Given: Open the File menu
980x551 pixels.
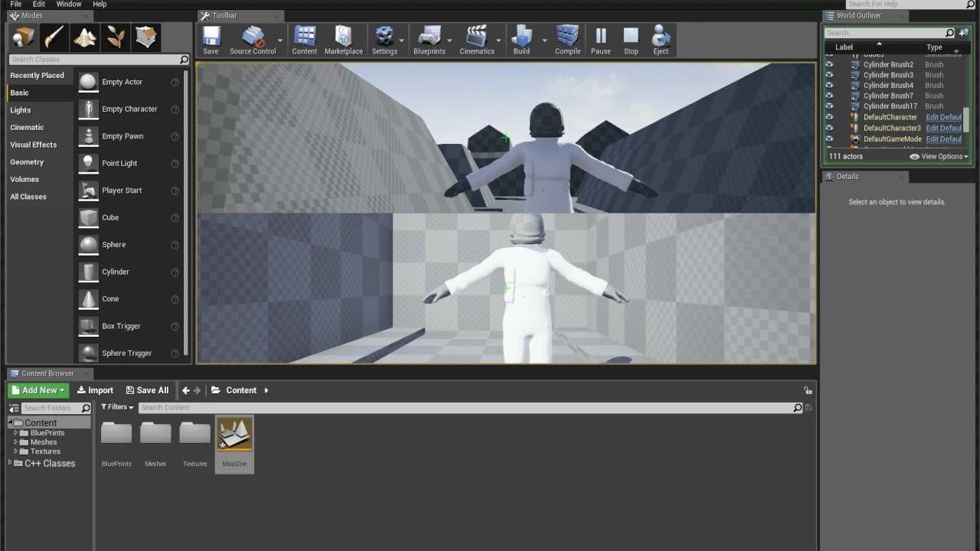Looking at the screenshot, I should 15,5.
